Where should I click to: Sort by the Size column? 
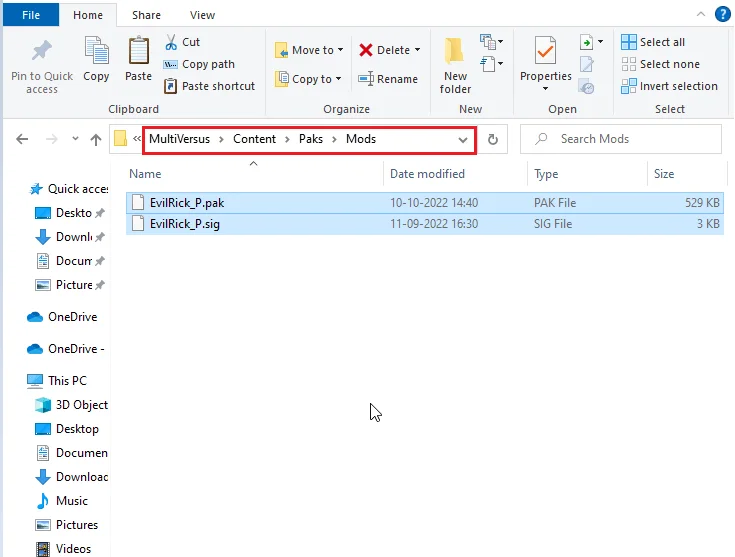click(x=686, y=174)
